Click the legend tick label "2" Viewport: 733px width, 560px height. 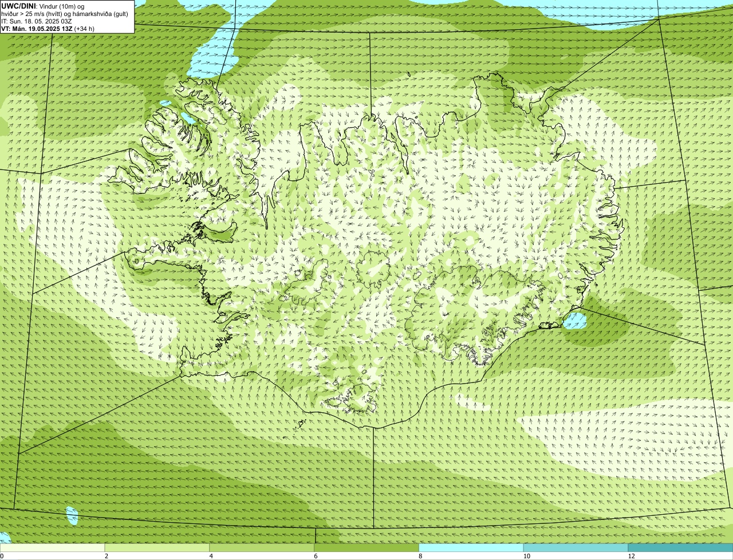[107, 556]
